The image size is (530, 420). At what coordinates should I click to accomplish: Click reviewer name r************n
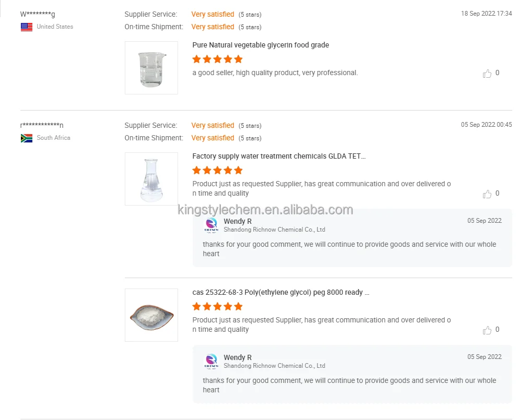point(42,125)
